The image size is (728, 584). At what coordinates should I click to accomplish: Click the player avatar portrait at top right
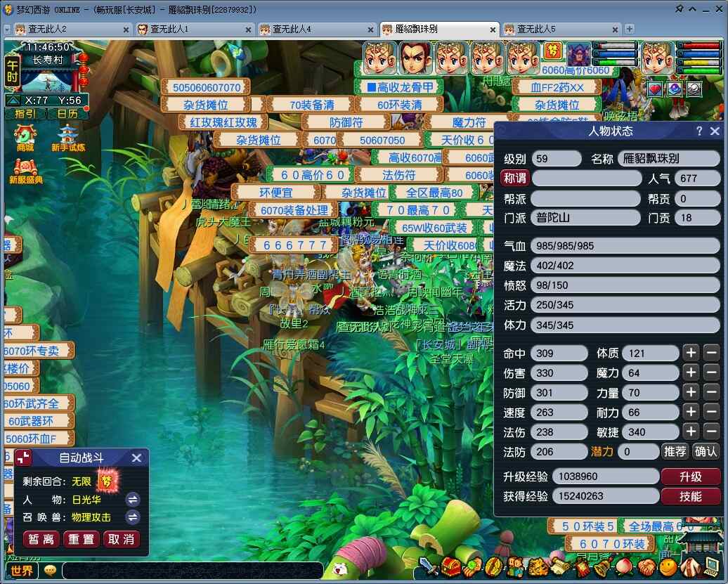click(x=658, y=58)
